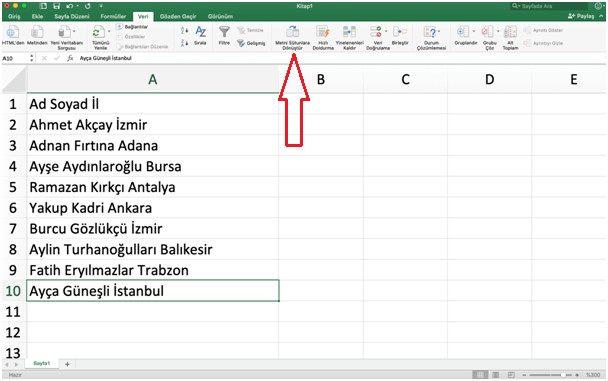Collapse the ribbon with the chevron
The image size is (608, 381).
[601, 16]
